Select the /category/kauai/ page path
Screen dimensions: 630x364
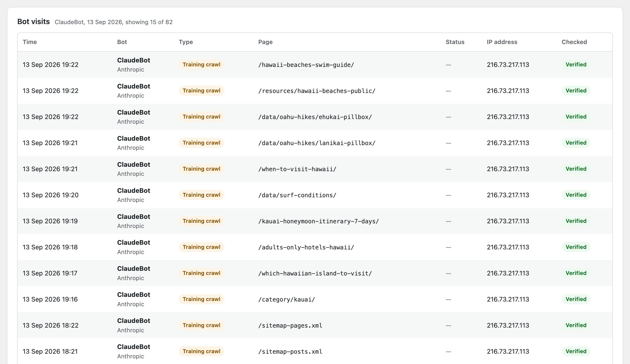coord(286,299)
